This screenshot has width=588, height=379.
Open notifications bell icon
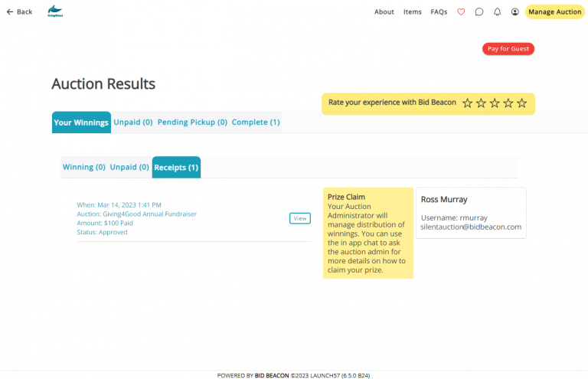(497, 12)
